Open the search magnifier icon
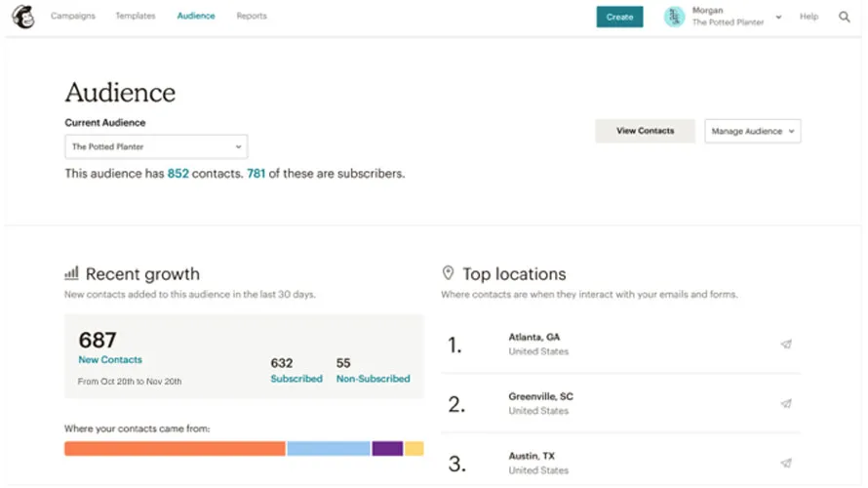 point(845,17)
